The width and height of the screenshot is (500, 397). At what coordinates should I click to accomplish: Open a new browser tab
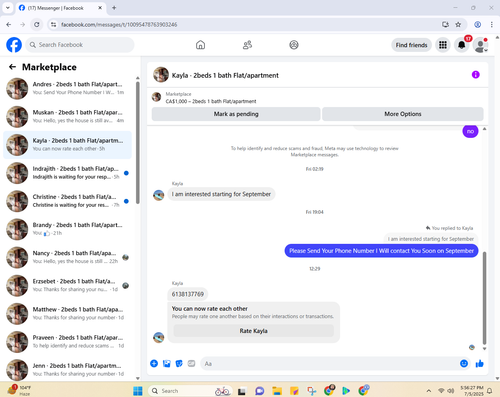(114, 8)
